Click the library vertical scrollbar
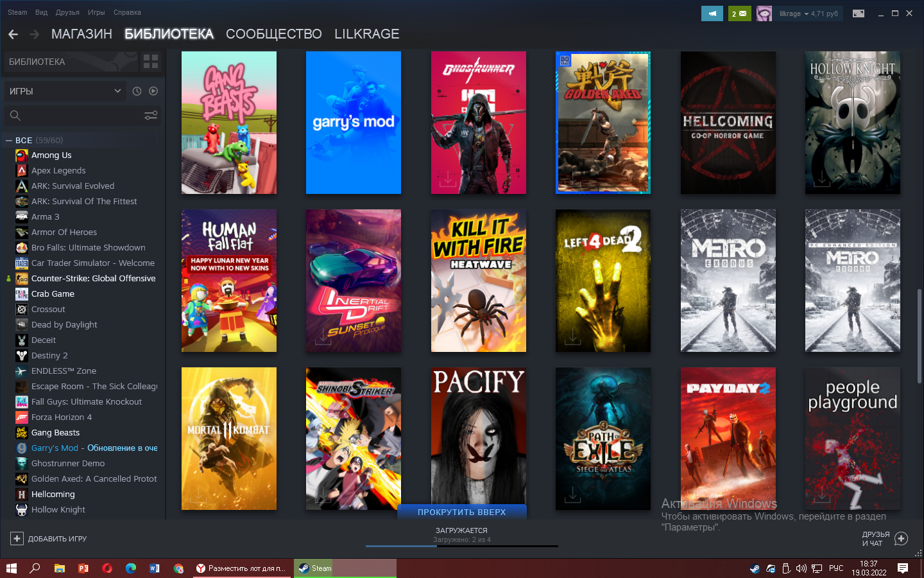Screen dimensions: 924x578 919,337
